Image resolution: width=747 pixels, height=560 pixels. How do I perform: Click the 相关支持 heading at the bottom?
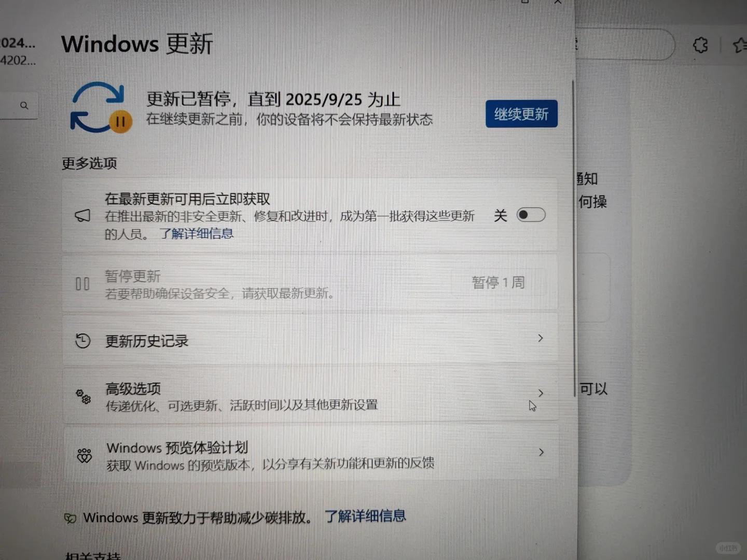[92, 556]
